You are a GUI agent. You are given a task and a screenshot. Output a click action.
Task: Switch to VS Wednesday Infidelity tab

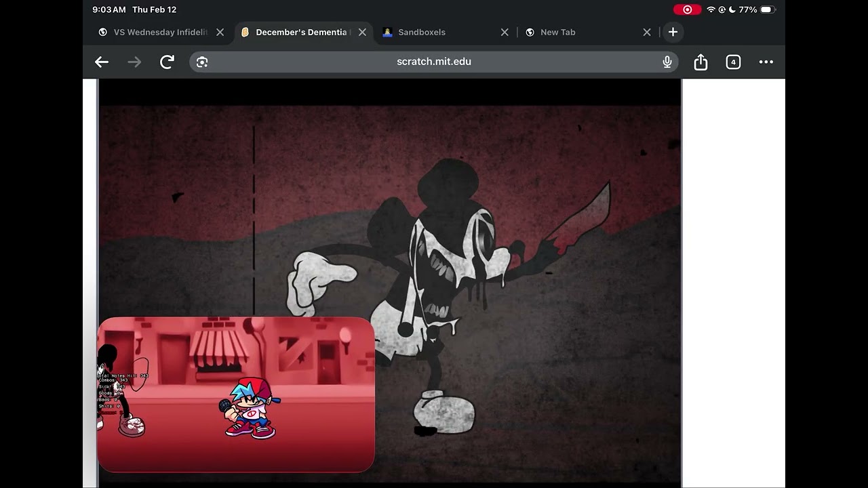click(x=161, y=32)
